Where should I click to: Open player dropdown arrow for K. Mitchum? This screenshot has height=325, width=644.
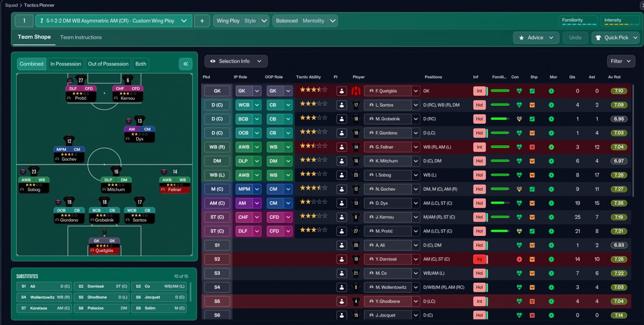(416, 161)
